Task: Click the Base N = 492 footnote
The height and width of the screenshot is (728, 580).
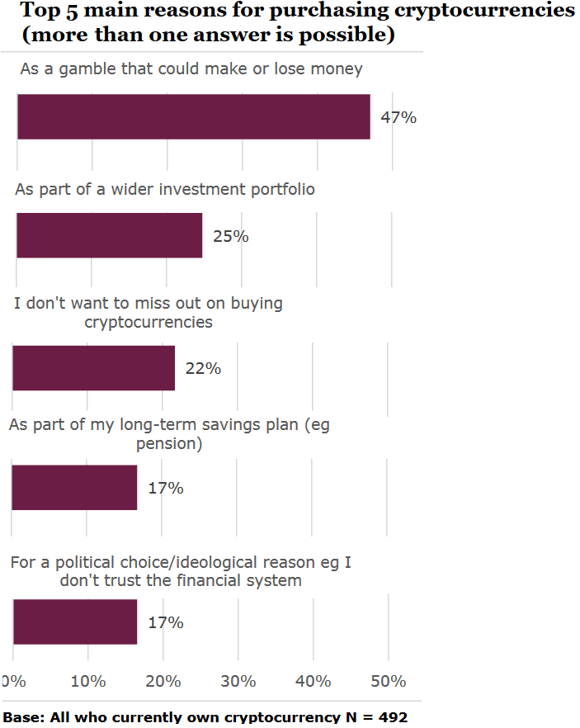Action: click(x=205, y=717)
